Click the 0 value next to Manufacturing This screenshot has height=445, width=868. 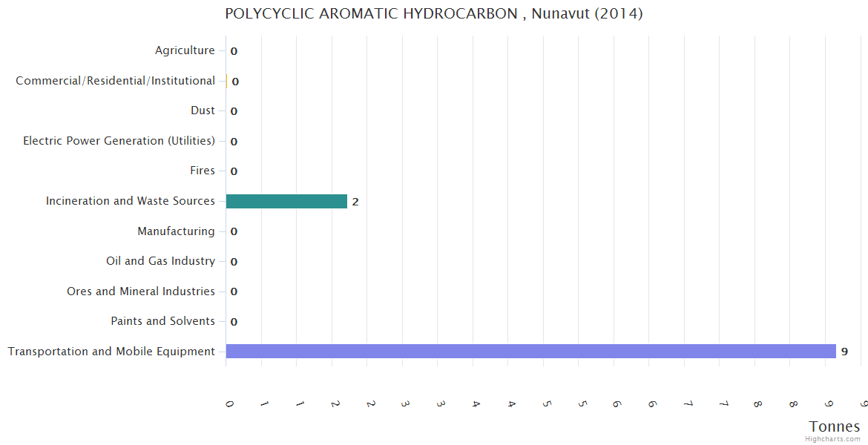[234, 231]
